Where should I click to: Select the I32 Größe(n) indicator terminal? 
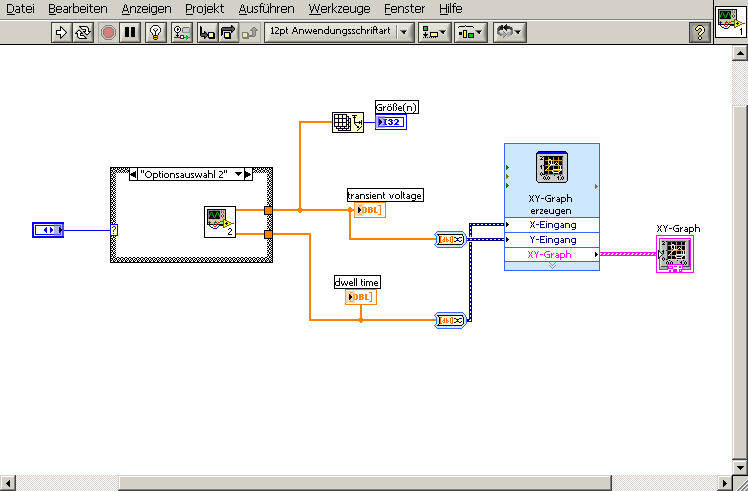(x=391, y=122)
